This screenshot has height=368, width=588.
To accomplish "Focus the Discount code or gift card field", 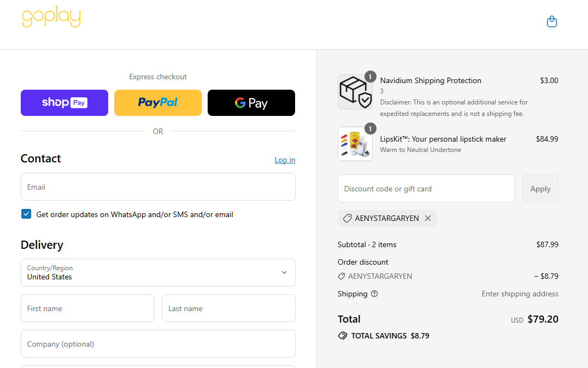I will (426, 188).
